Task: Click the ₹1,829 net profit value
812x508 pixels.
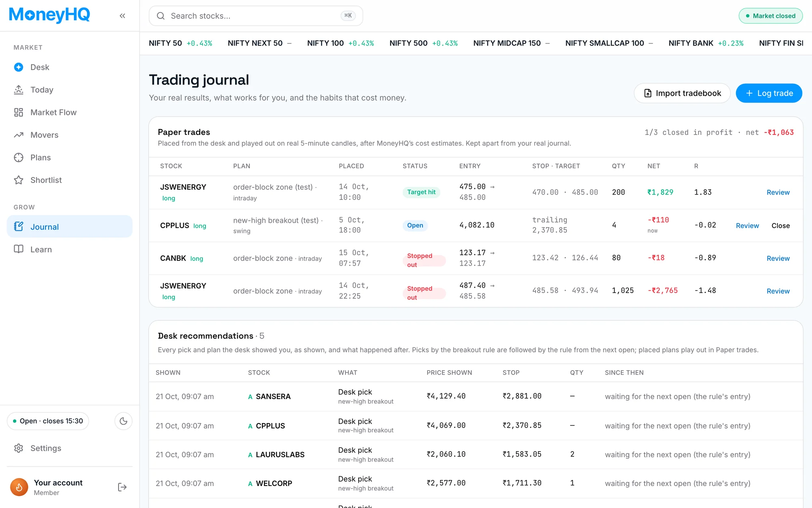Action: click(660, 192)
